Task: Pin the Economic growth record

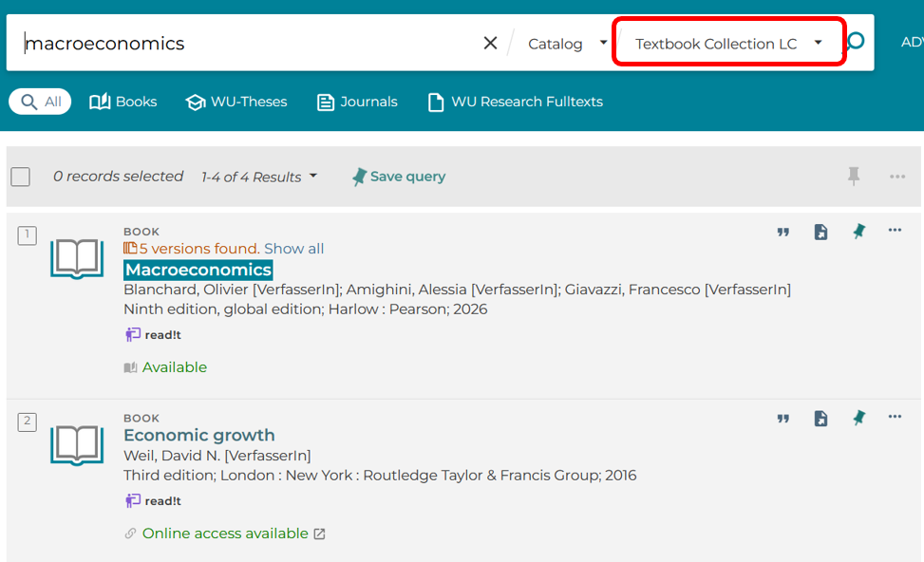Action: 859,419
